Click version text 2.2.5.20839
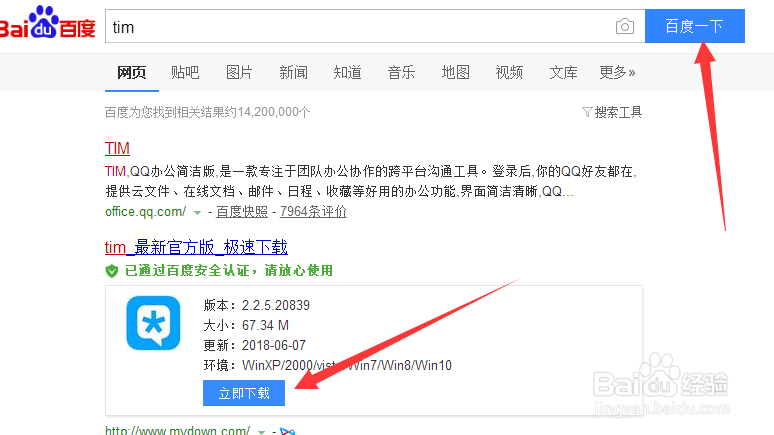This screenshot has height=435, width=774. pyautogui.click(x=275, y=305)
